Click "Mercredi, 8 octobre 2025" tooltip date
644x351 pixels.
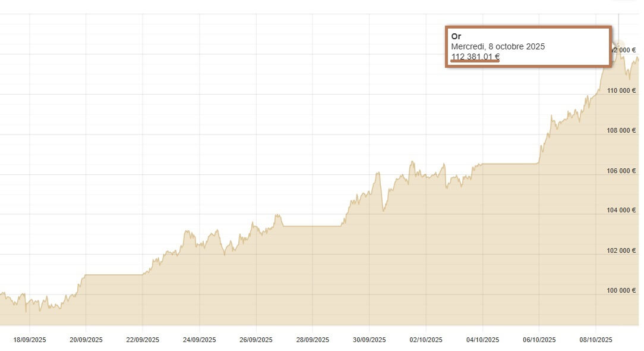click(498, 46)
